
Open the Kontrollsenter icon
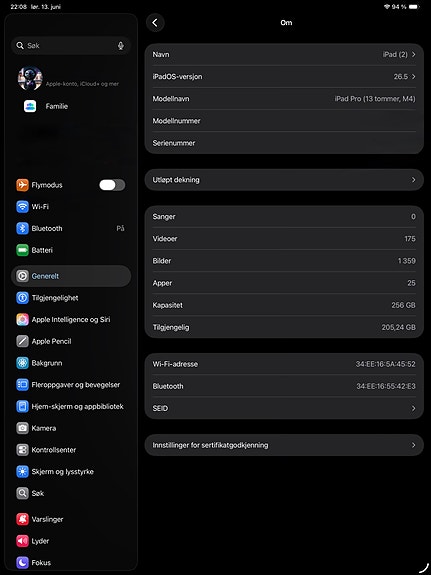(x=22, y=450)
